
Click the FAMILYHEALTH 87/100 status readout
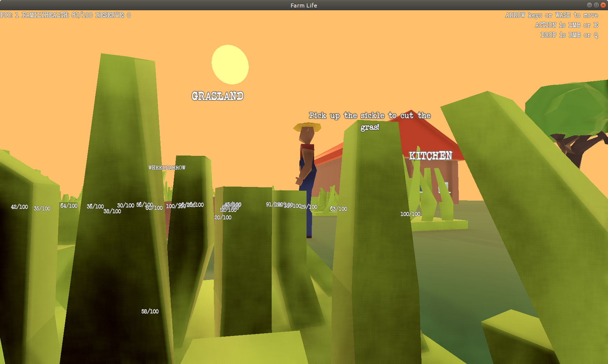(57, 15)
